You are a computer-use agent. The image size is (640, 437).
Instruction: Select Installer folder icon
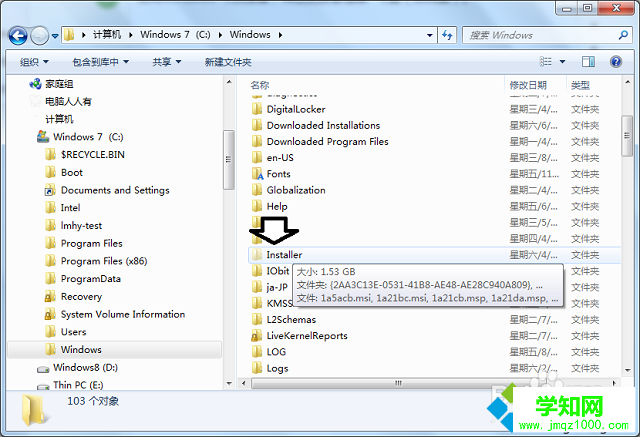[x=257, y=255]
